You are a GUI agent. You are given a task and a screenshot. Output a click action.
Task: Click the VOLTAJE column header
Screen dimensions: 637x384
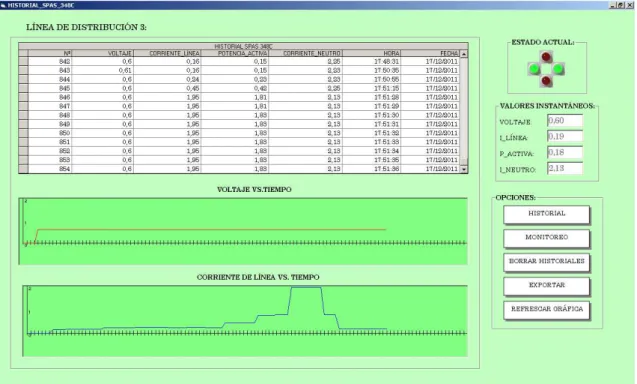(x=102, y=53)
